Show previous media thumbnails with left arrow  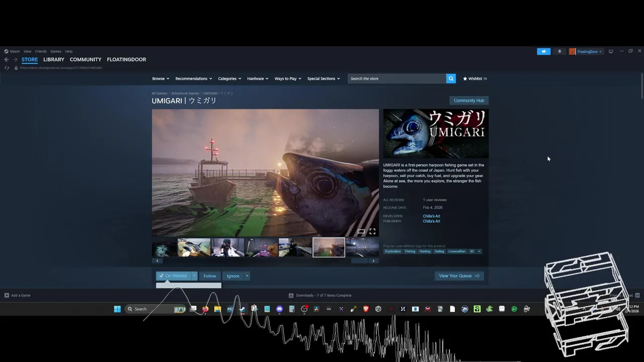pyautogui.click(x=157, y=260)
